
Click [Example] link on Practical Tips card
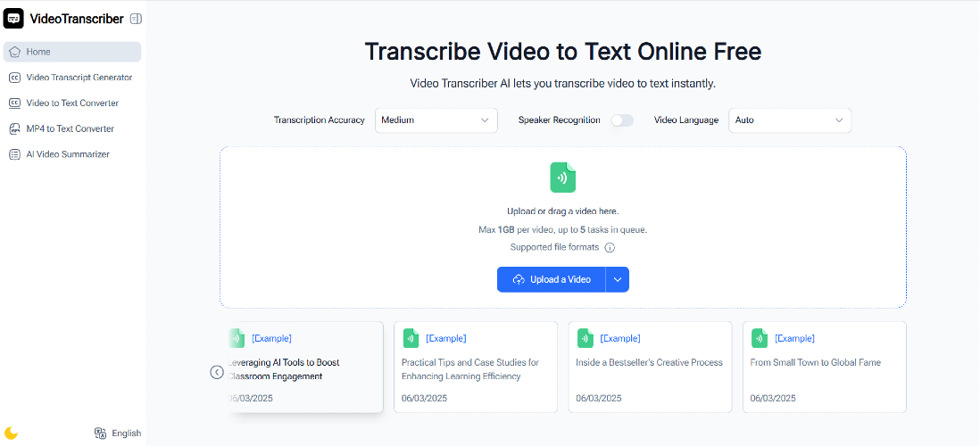(x=445, y=339)
